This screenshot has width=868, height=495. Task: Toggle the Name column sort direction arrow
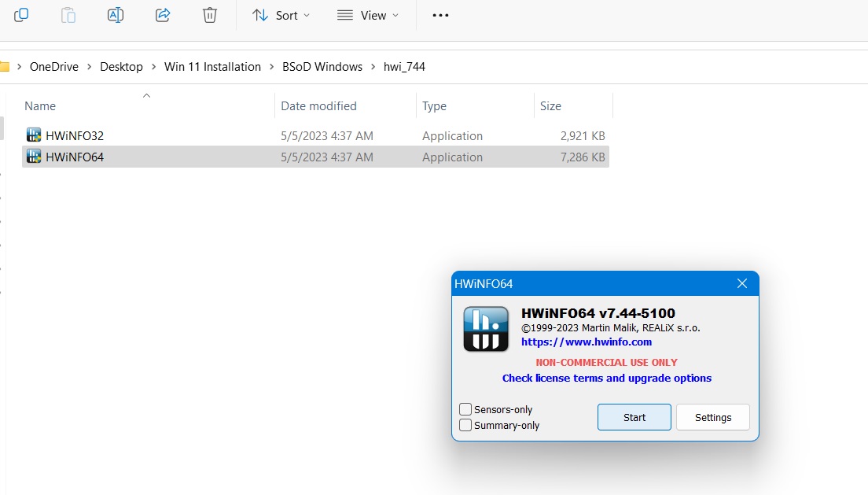coord(146,94)
